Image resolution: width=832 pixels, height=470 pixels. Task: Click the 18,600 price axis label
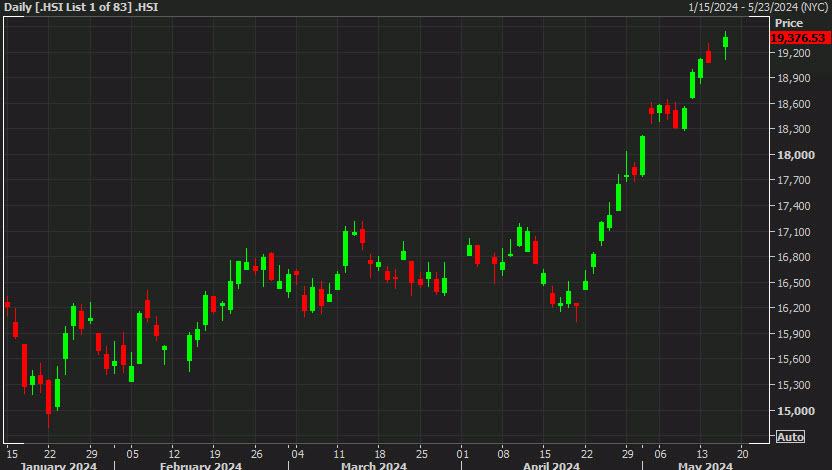[794, 104]
